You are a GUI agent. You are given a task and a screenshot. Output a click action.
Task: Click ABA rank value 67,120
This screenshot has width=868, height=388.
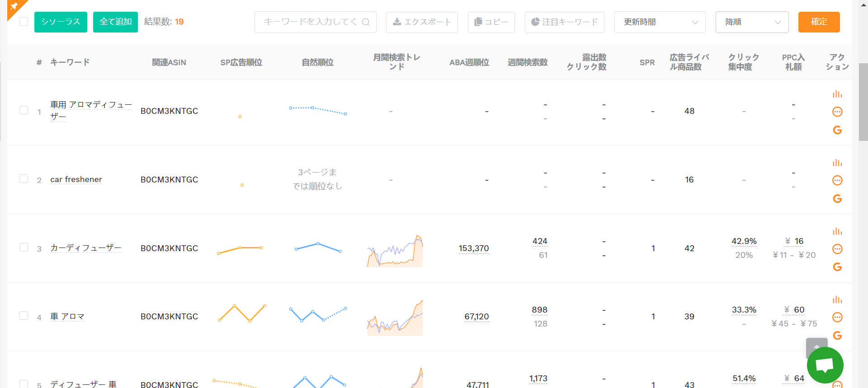(x=476, y=317)
